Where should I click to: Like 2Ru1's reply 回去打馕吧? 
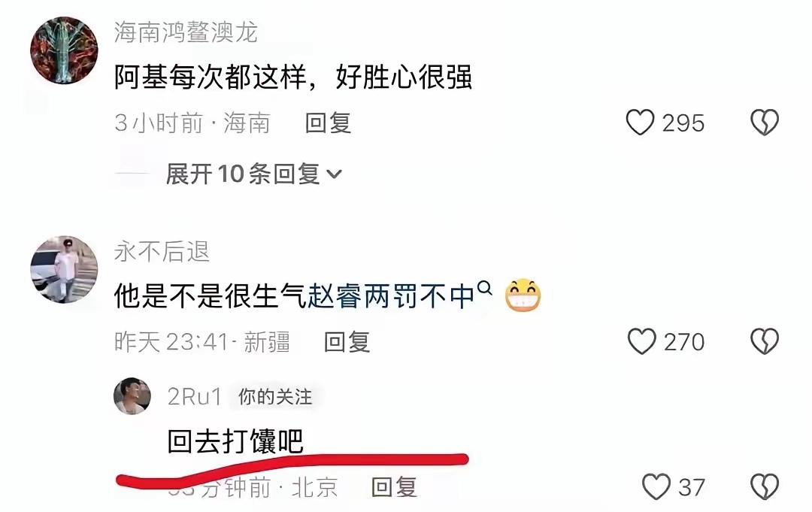[x=656, y=486]
